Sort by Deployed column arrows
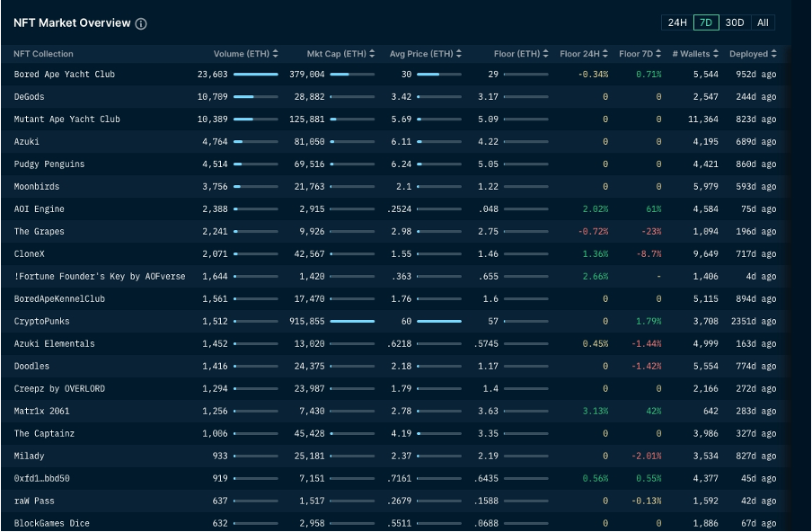This screenshot has width=812, height=532. 773,54
